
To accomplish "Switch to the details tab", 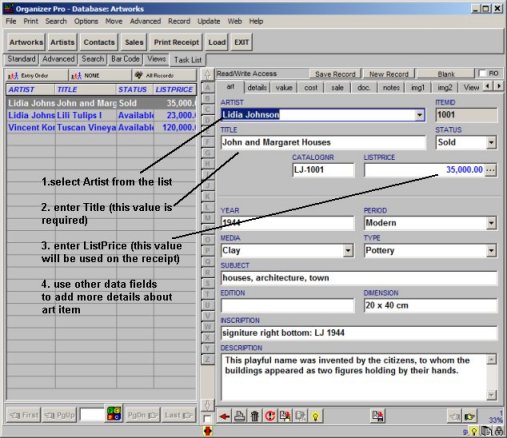I will pos(257,88).
